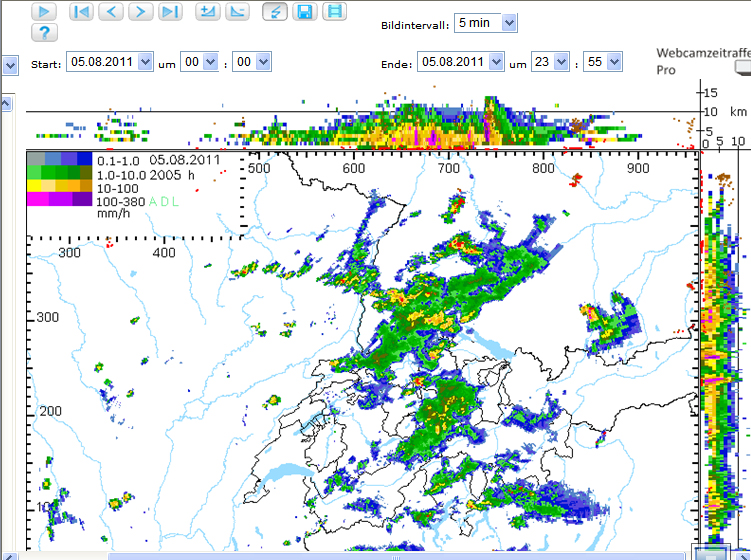Jump to the last radar frame

[x=171, y=11]
